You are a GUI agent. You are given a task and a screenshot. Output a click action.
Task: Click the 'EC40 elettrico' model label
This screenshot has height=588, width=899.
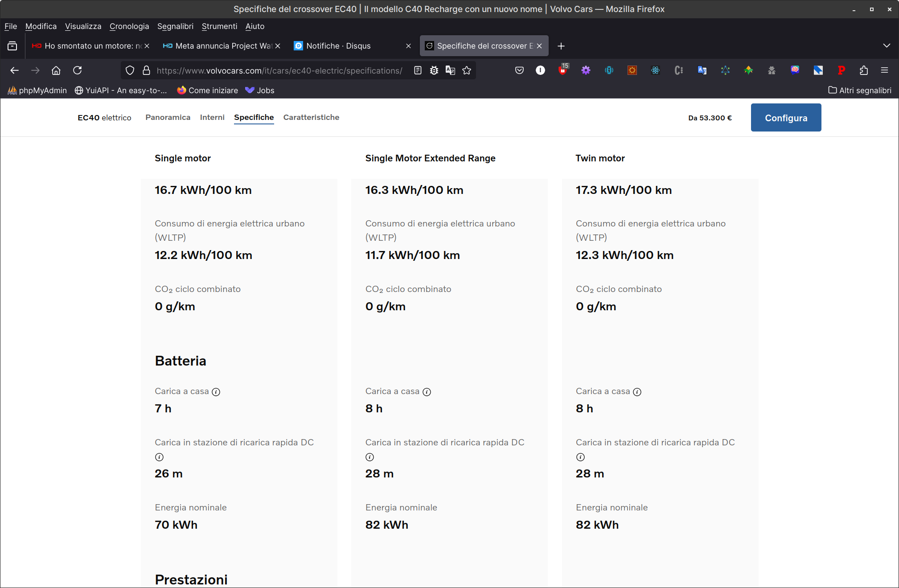104,118
